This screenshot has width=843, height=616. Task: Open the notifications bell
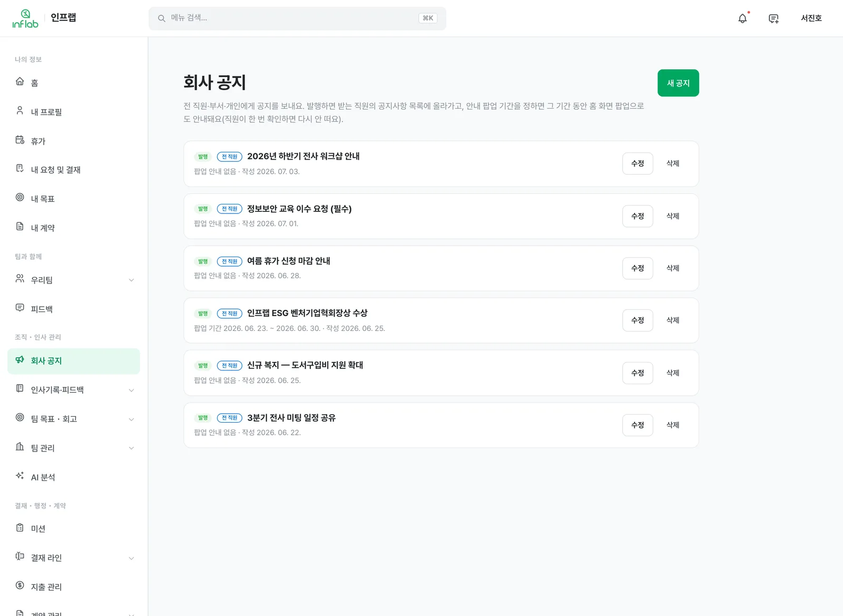[x=742, y=18]
